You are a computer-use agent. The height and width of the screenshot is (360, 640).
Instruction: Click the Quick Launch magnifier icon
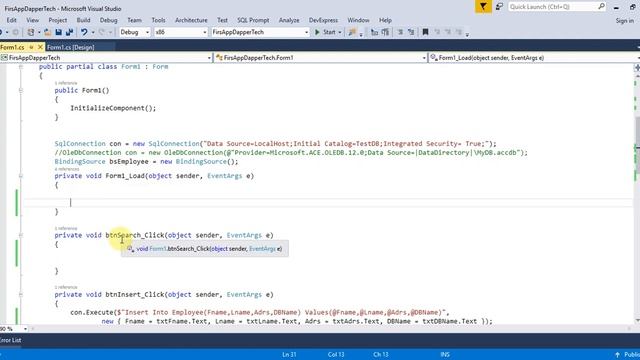601,7
